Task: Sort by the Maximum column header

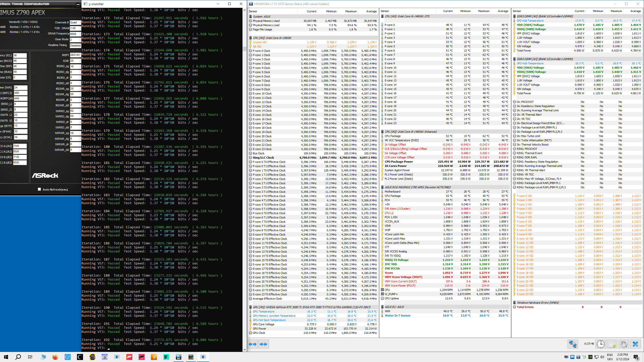Action: point(351,11)
